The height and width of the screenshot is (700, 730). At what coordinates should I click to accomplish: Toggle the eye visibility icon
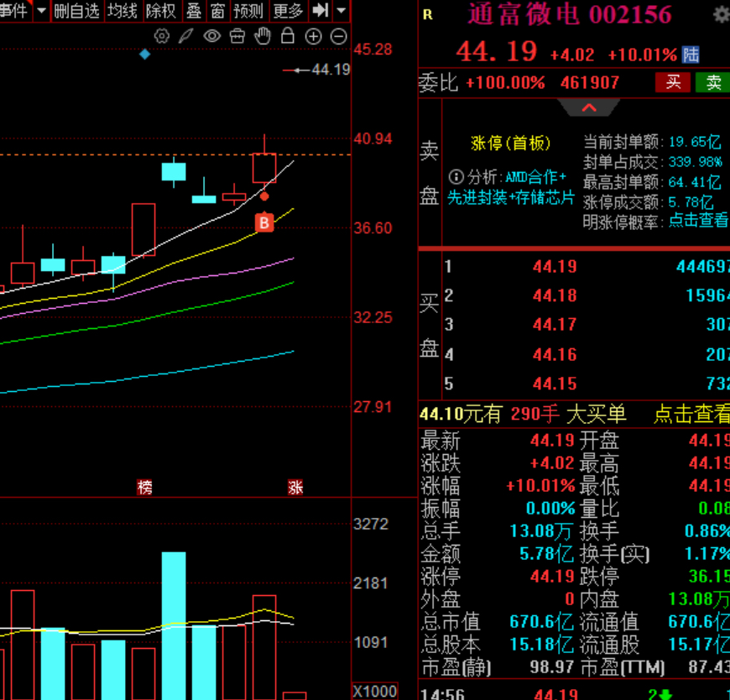(x=211, y=36)
